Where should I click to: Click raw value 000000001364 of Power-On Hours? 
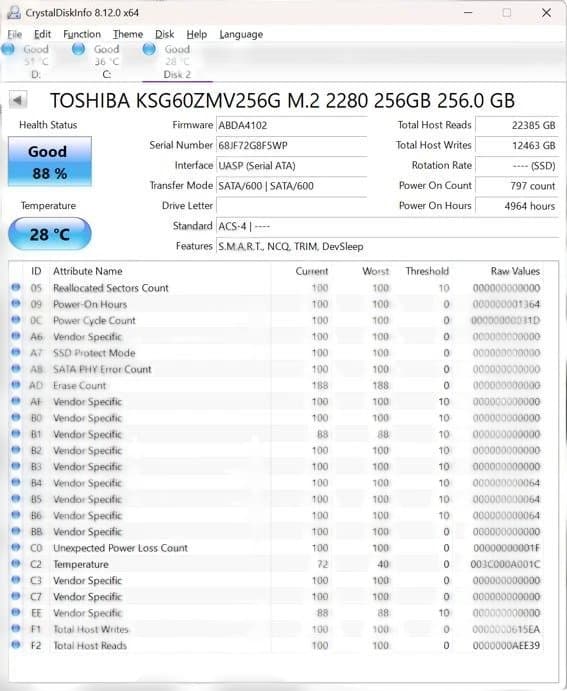click(506, 305)
